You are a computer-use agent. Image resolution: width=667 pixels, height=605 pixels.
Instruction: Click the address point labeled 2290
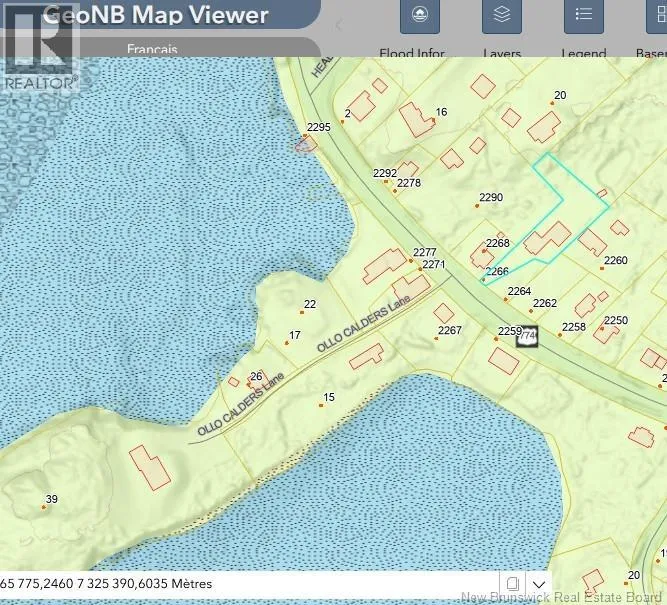477,206
